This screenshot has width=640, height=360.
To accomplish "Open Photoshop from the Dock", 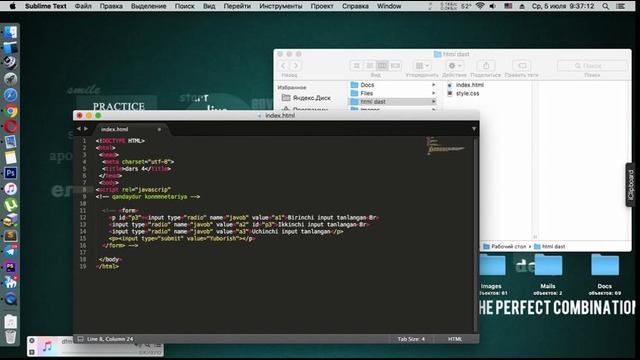I will [x=11, y=173].
